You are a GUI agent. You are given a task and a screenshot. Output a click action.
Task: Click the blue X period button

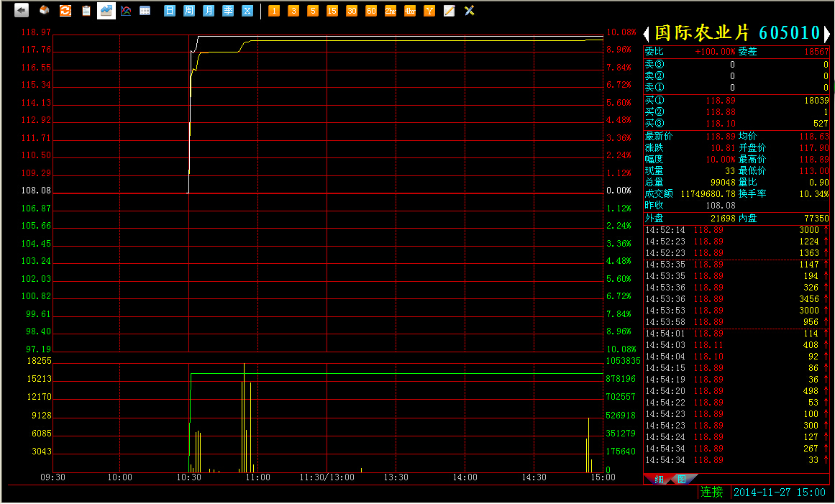click(x=247, y=11)
